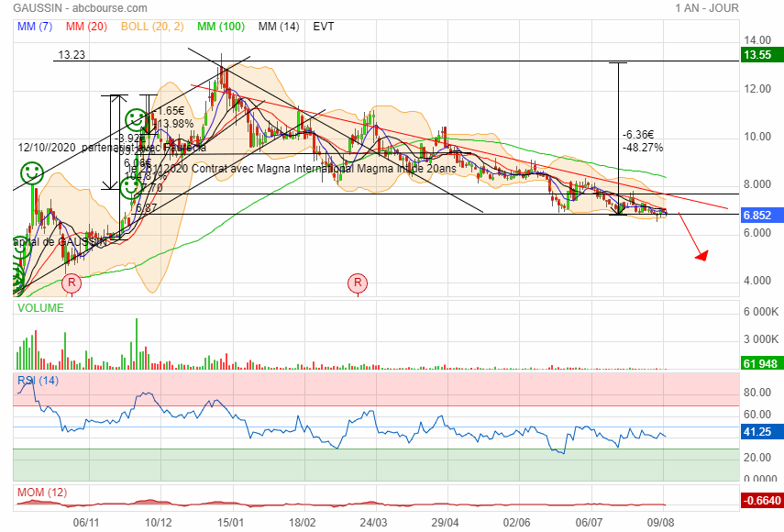Click the 10.00 price axis label
The height and width of the screenshot is (532, 784).
coord(757,137)
